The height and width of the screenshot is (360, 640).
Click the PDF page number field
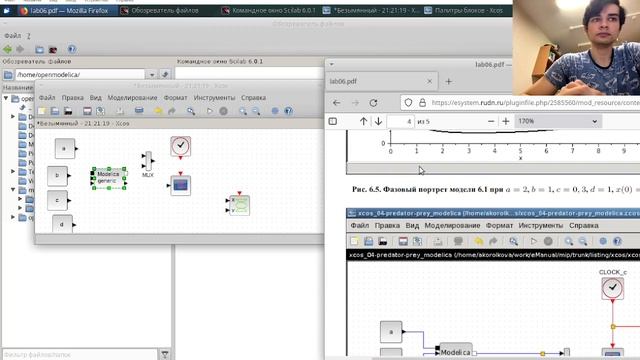[400, 121]
